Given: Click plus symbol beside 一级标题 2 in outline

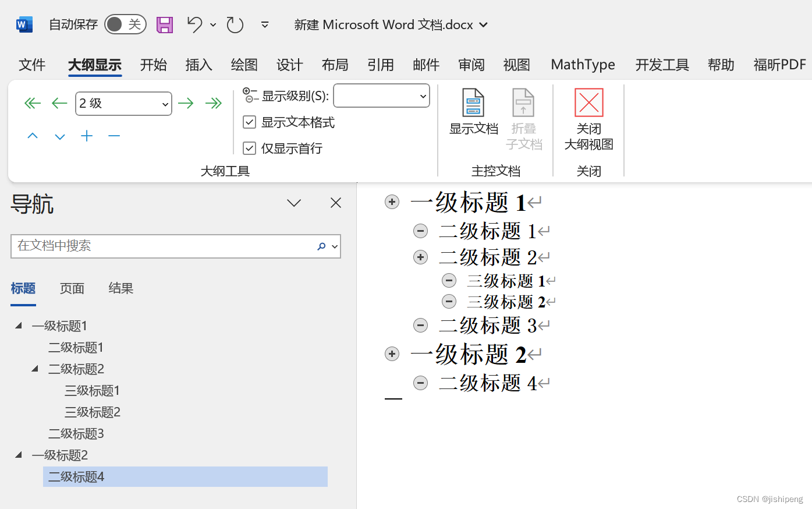Looking at the screenshot, I should click(x=392, y=354).
